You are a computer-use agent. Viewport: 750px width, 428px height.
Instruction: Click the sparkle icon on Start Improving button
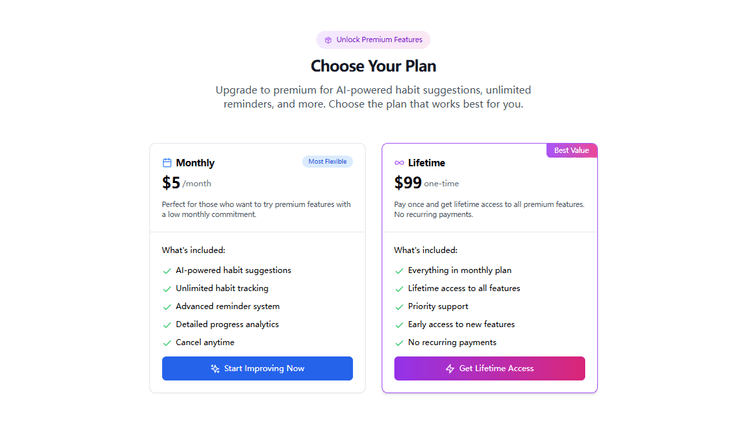tap(215, 369)
